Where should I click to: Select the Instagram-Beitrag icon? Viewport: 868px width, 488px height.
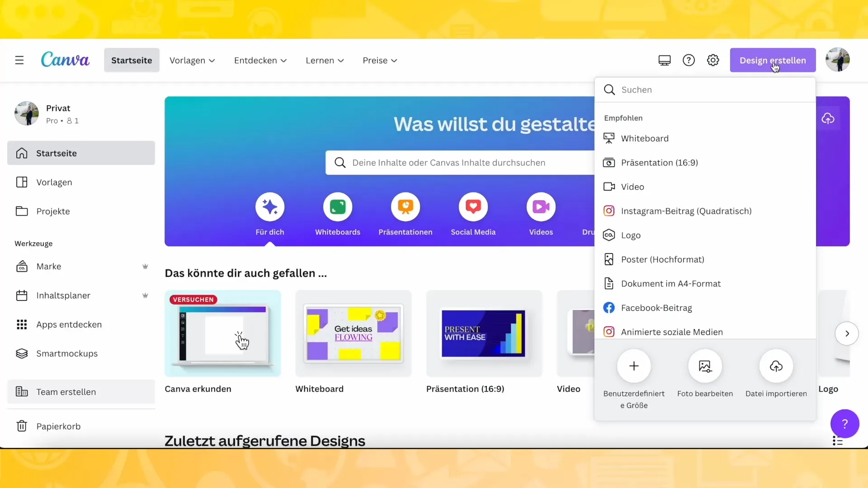pyautogui.click(x=609, y=211)
